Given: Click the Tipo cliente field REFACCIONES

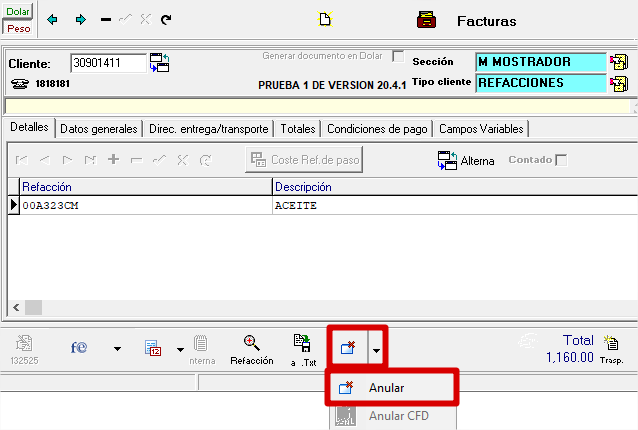Looking at the screenshot, I should pos(541,83).
